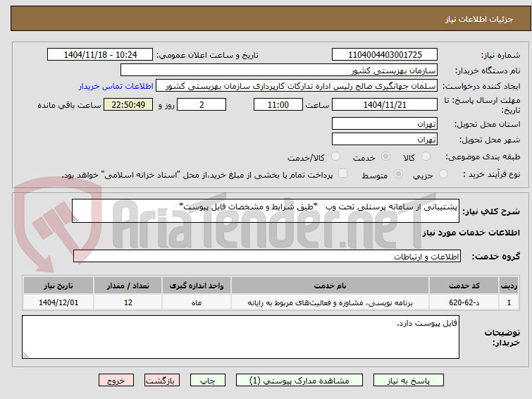Click the جزئیات اطلاعات نیاز header title

479,19
